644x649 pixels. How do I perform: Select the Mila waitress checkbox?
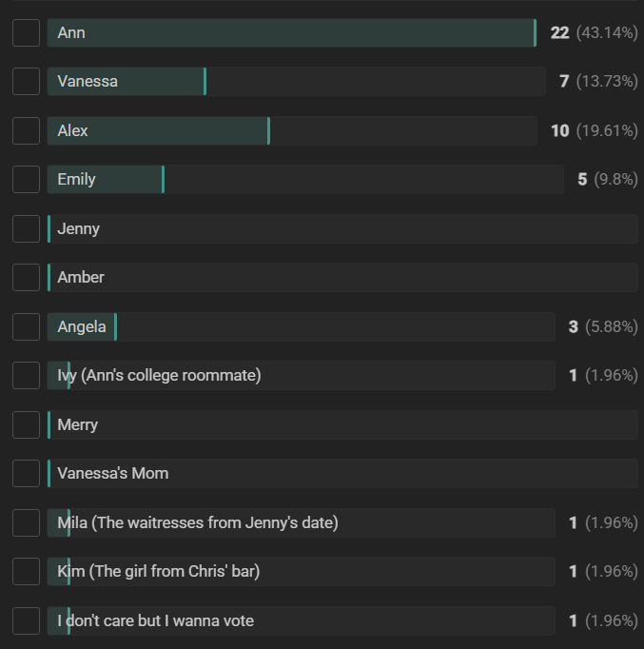click(26, 522)
